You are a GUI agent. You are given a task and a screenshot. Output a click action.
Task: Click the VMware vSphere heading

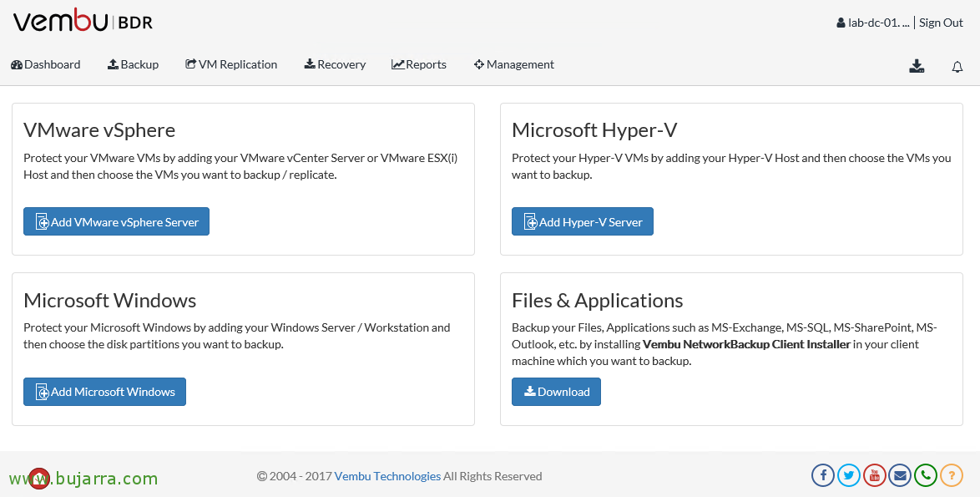coord(99,130)
